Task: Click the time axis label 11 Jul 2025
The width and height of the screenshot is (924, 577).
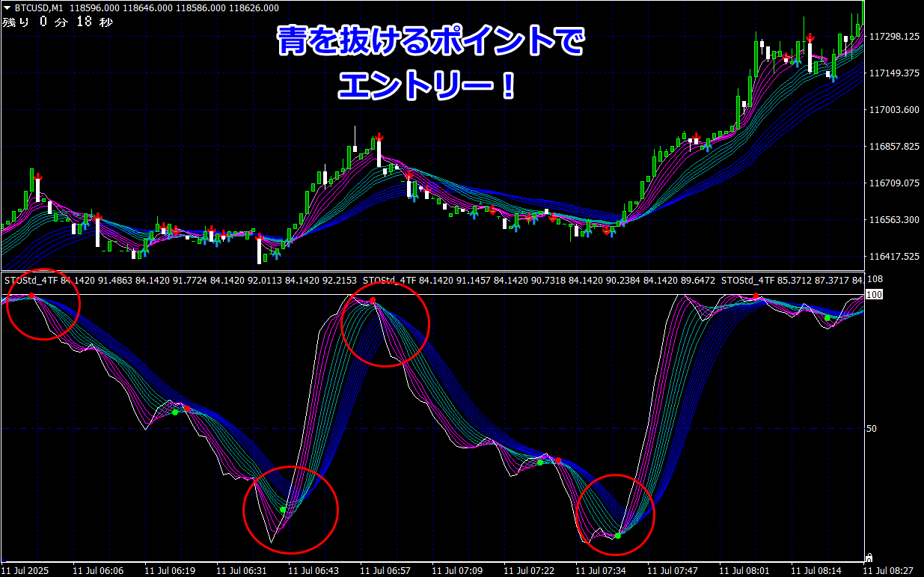Action: pyautogui.click(x=26, y=571)
